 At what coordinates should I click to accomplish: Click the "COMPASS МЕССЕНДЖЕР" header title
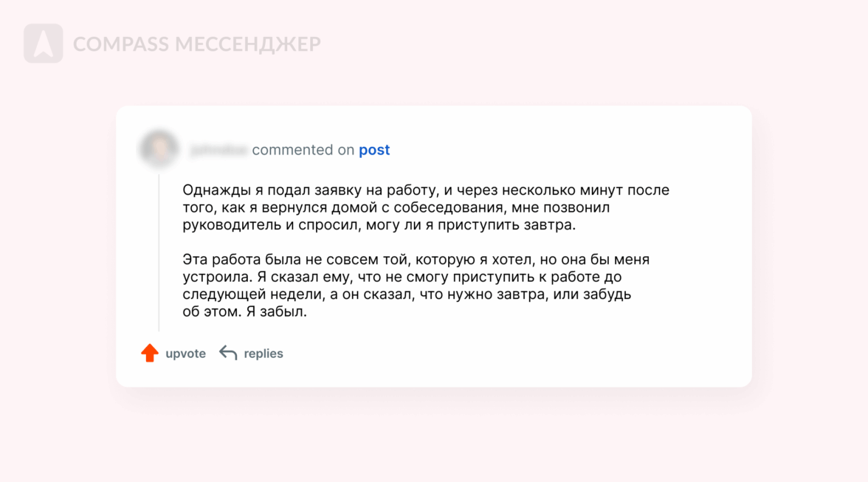pyautogui.click(x=197, y=44)
